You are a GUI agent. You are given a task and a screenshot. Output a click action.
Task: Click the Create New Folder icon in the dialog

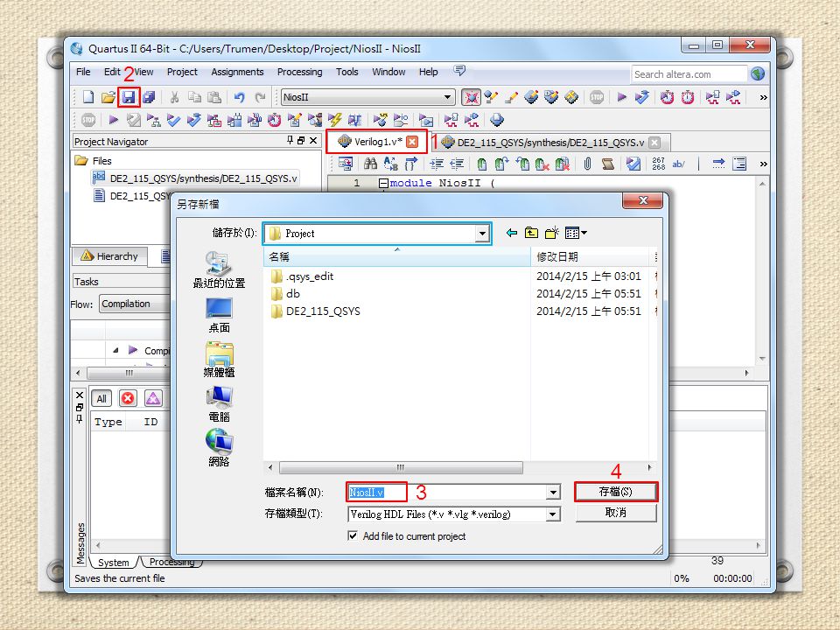coord(552,233)
